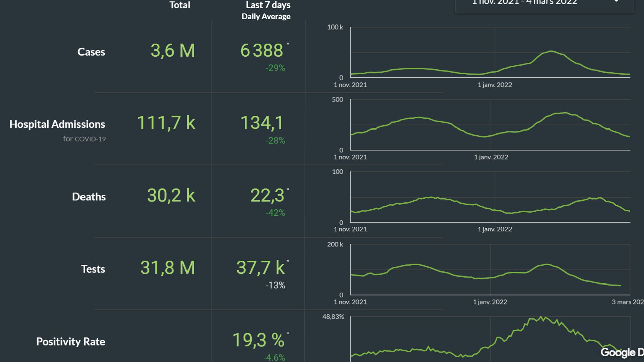Viewport: 644px width, 362px height.
Task: Click the Total column header
Action: coord(179,5)
